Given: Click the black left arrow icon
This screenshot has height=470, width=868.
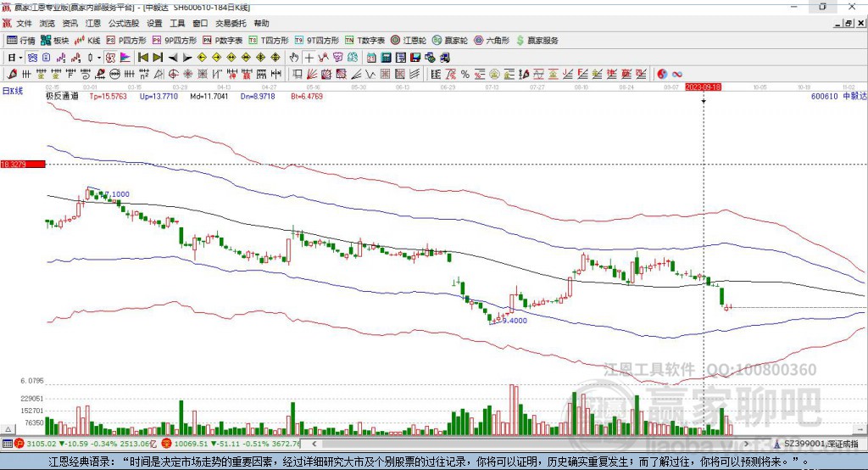Looking at the screenshot, I should click(x=173, y=58).
